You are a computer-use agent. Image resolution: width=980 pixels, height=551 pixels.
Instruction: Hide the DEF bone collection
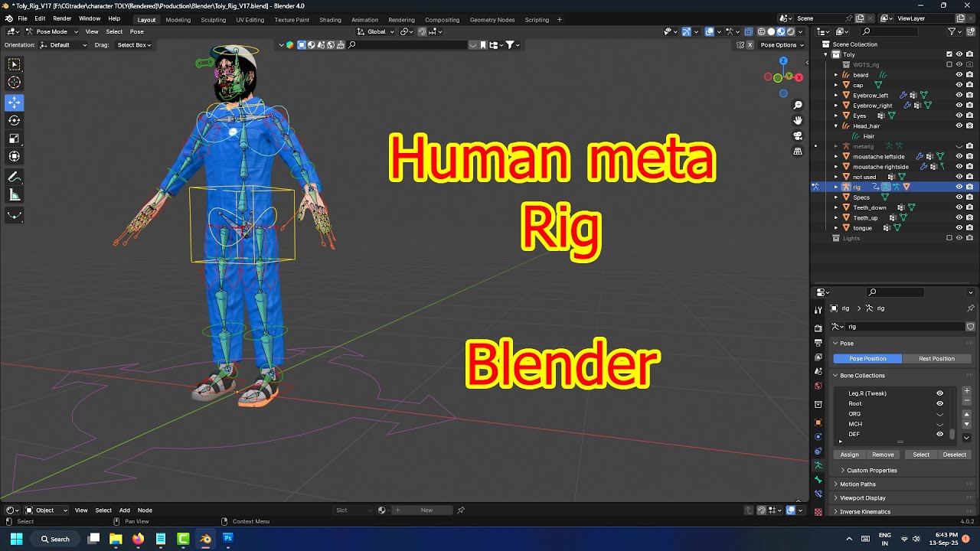click(x=940, y=434)
